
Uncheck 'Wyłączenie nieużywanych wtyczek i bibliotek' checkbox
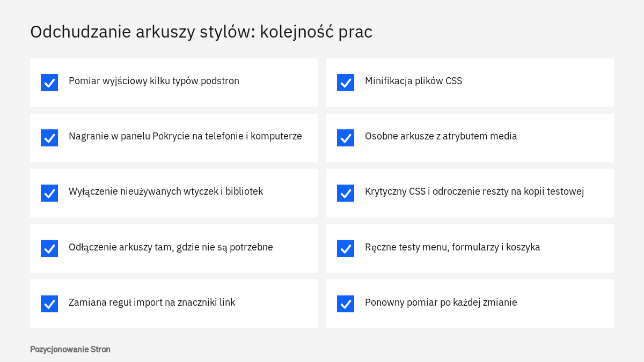[49, 193]
